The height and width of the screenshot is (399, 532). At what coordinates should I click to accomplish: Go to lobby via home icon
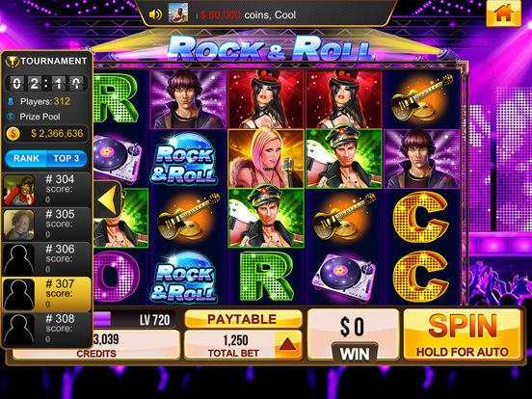[x=504, y=13]
